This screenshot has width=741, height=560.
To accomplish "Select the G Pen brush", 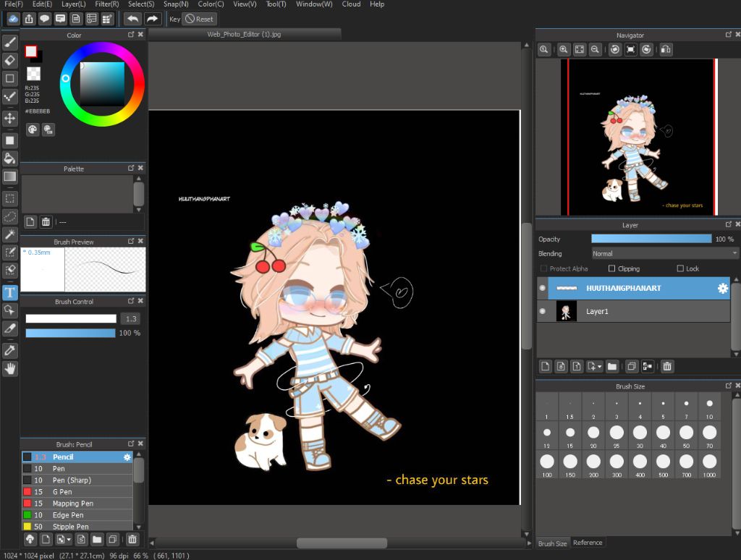I will tap(77, 491).
